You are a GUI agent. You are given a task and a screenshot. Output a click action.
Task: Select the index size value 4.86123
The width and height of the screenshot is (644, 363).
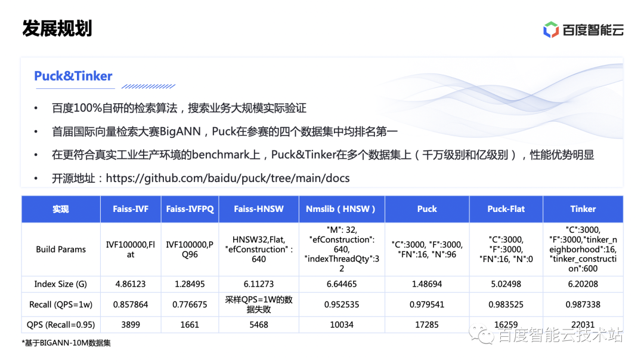[131, 284]
